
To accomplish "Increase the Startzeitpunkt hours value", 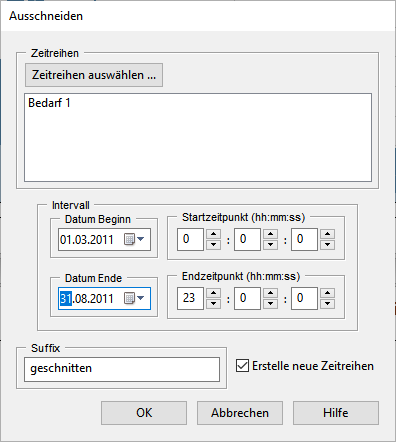I will pos(213,234).
